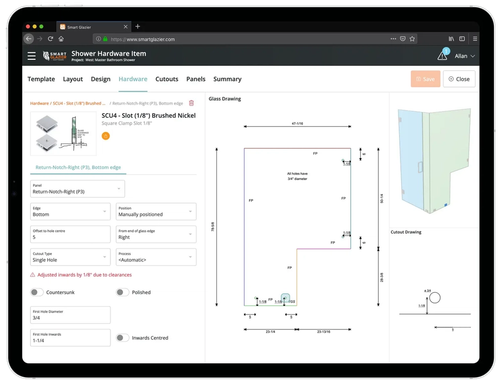Switch to the Panels tab
The height and width of the screenshot is (380, 500).
pyautogui.click(x=196, y=79)
